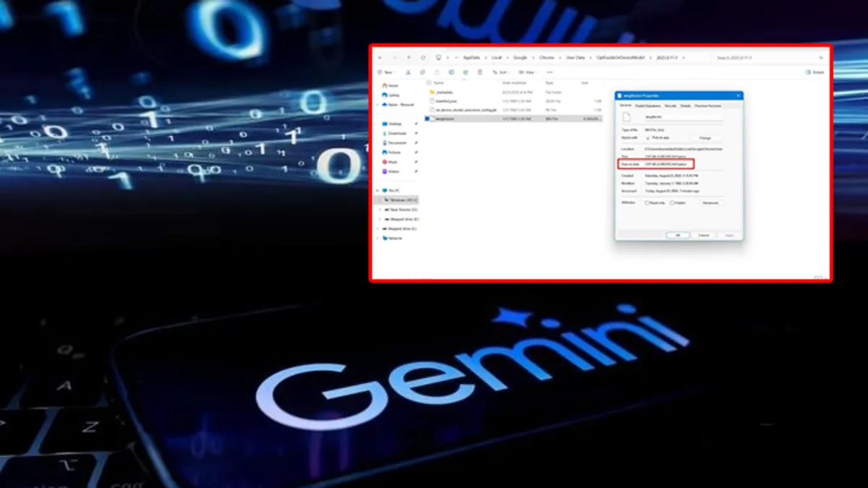868x488 pixels.
Task: Click the Rename icon in Explorer toolbar
Action: [x=451, y=72]
